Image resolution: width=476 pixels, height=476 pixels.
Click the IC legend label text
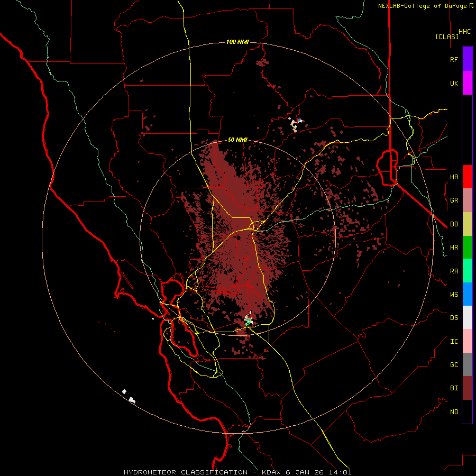click(454, 342)
